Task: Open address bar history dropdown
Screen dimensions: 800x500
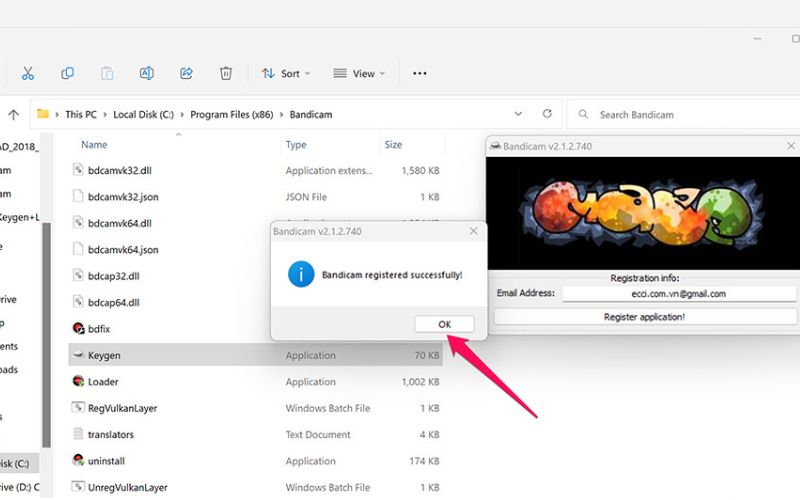Action: pyautogui.click(x=518, y=114)
